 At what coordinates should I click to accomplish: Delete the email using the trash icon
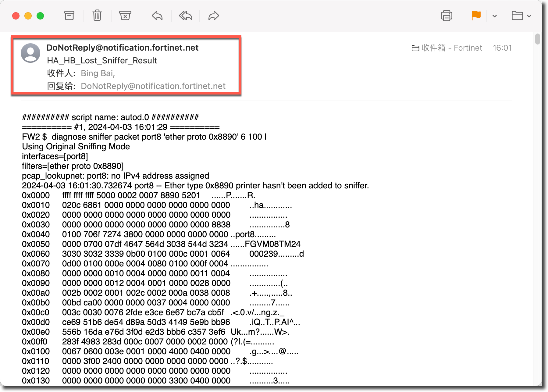tap(97, 16)
